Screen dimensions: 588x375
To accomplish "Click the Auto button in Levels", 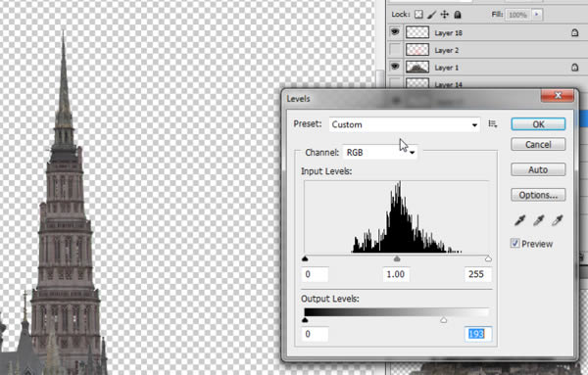I will [538, 169].
